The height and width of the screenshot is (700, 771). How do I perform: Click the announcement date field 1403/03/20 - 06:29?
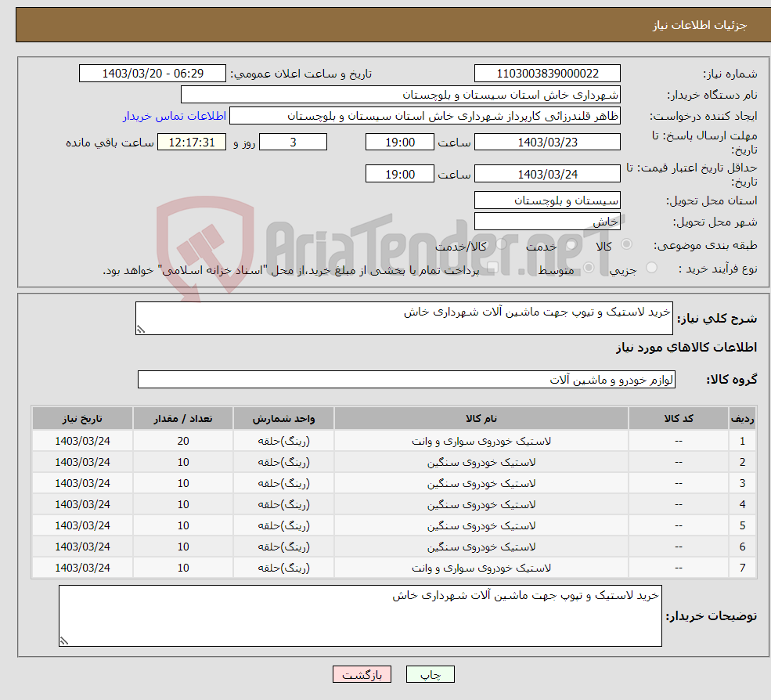(153, 74)
